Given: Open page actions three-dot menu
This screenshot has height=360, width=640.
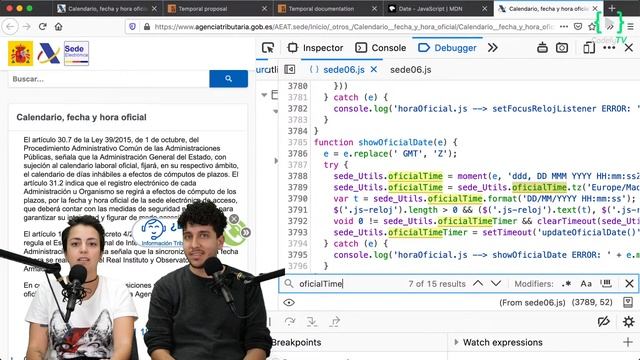Looking at the screenshot, I should coord(564,27).
